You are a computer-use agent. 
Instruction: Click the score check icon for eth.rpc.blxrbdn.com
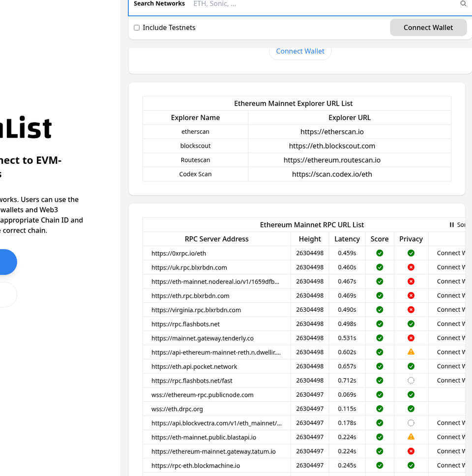pyautogui.click(x=380, y=296)
